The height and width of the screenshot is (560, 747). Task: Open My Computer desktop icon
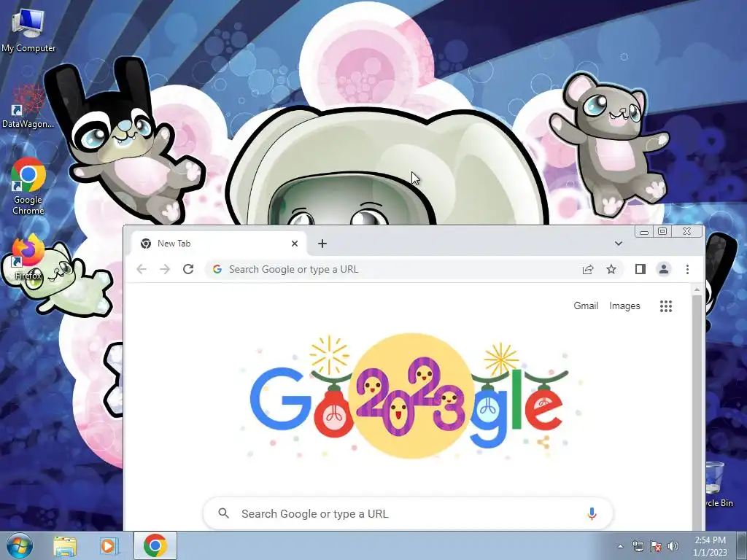click(x=28, y=29)
